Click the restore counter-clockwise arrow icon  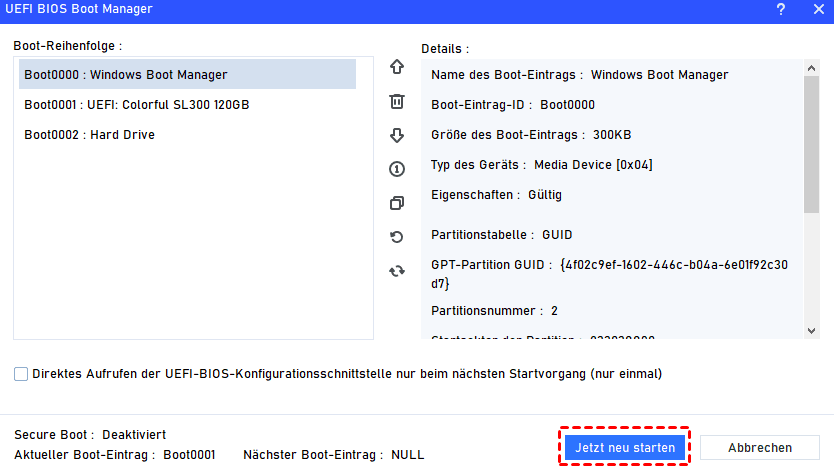pyautogui.click(x=397, y=237)
